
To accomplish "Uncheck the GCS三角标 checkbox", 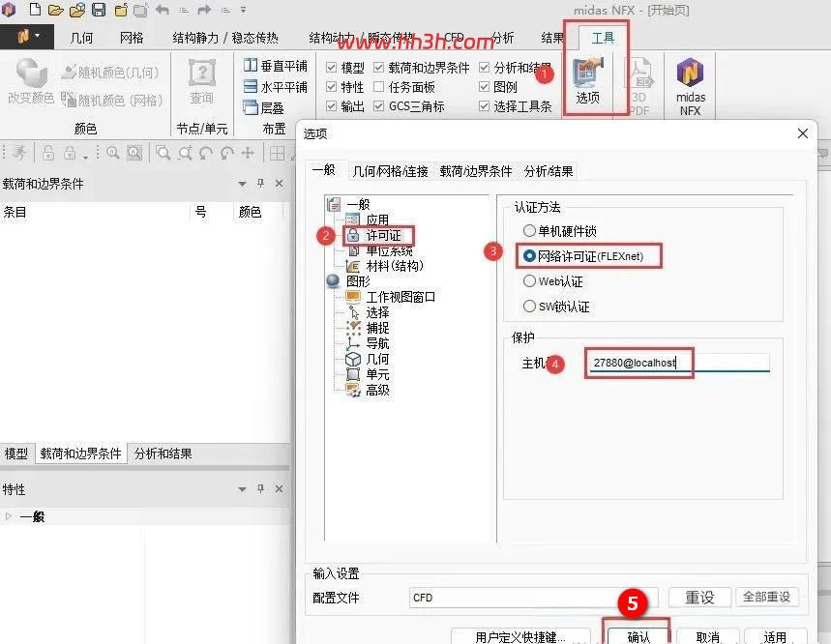I will pyautogui.click(x=378, y=106).
